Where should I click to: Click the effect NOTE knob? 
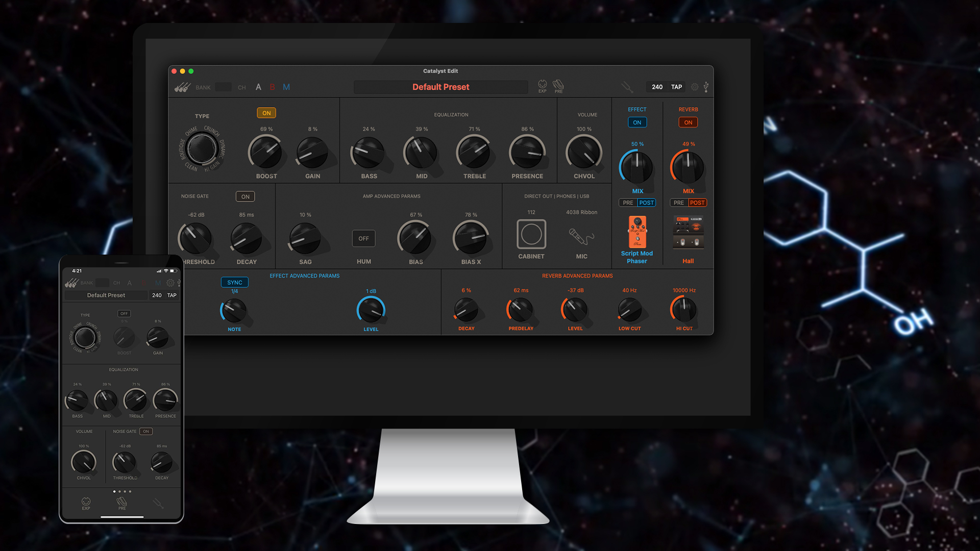pos(234,310)
